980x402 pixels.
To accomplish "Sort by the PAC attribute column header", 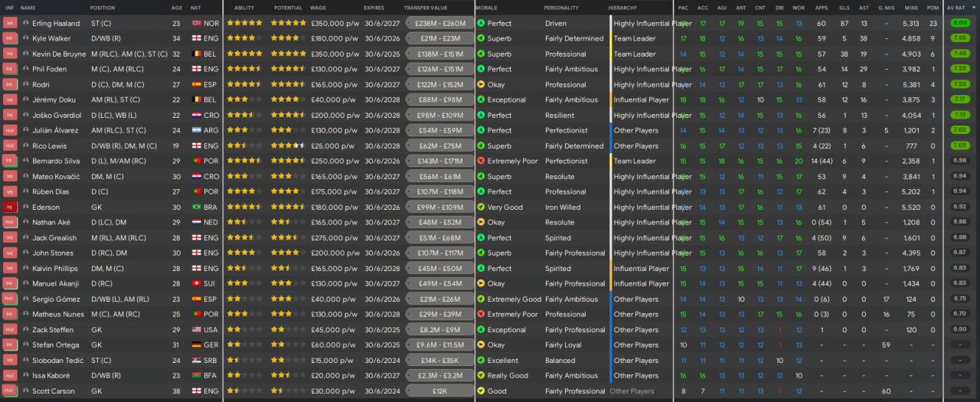I will coord(683,7).
